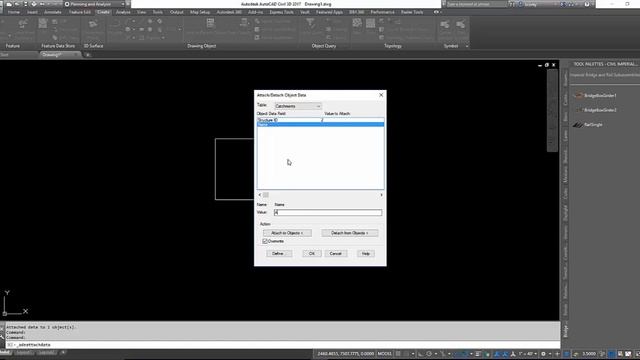The height and width of the screenshot is (360, 640).
Task: Open the annotation scale dropdown
Action: 527,354
